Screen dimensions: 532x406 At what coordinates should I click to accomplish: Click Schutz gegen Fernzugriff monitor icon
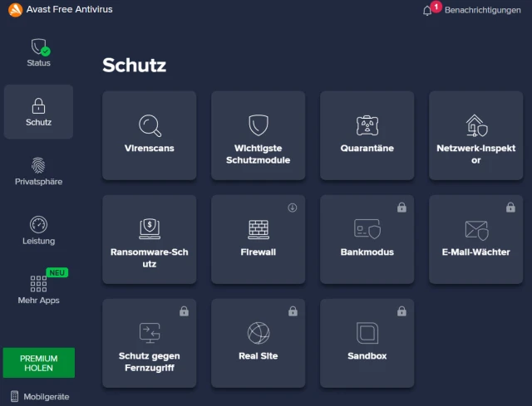click(150, 333)
